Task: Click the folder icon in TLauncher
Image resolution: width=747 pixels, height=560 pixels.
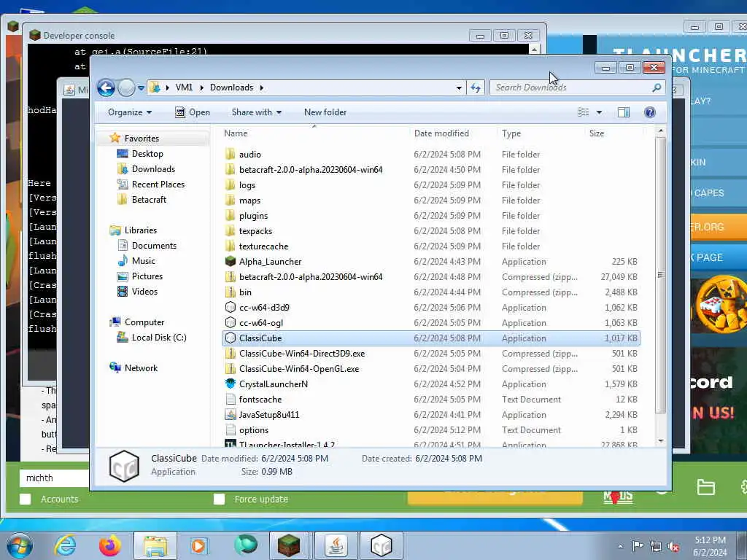Action: [x=705, y=487]
